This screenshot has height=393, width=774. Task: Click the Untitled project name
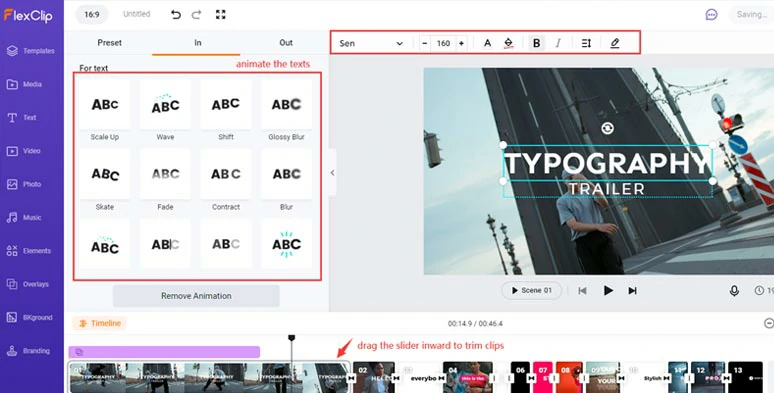[137, 14]
